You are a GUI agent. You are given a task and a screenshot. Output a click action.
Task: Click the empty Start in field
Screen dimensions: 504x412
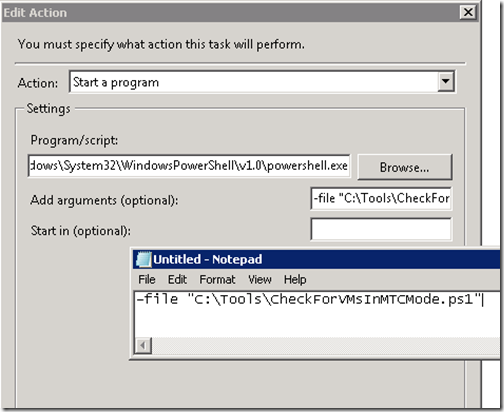(x=381, y=229)
